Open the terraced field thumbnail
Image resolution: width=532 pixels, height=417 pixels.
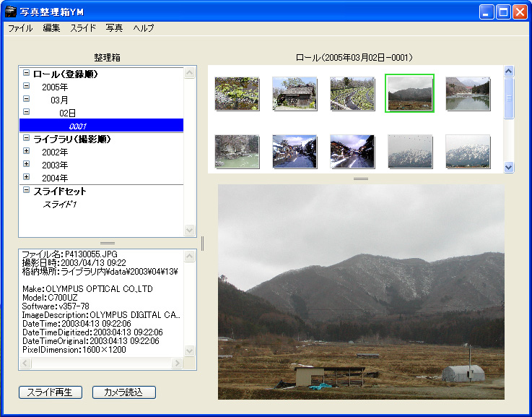point(352,93)
